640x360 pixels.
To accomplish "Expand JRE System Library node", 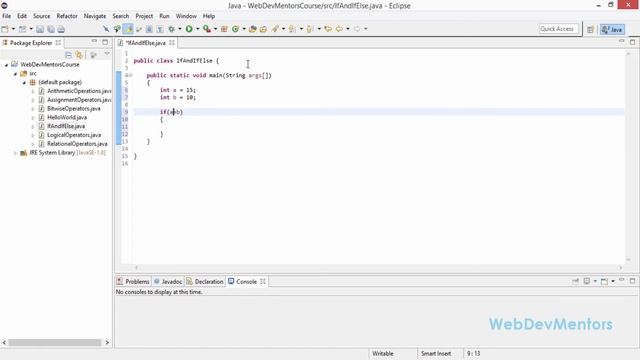I will (x=15, y=153).
